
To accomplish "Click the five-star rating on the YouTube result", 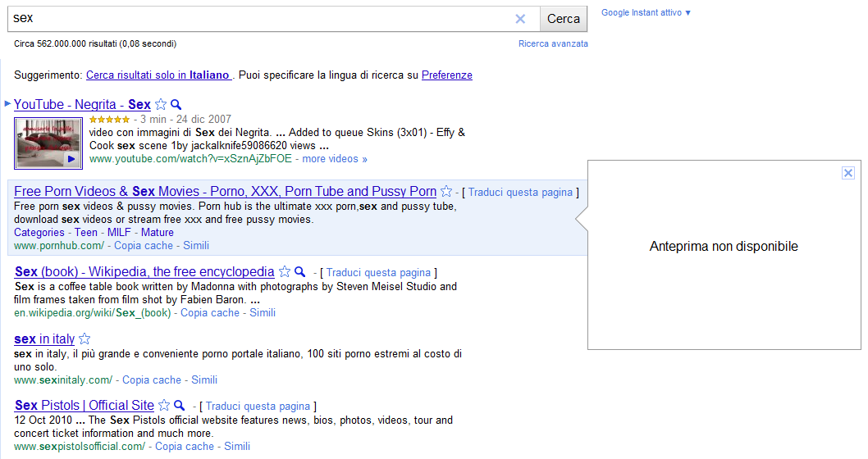I will [x=110, y=120].
